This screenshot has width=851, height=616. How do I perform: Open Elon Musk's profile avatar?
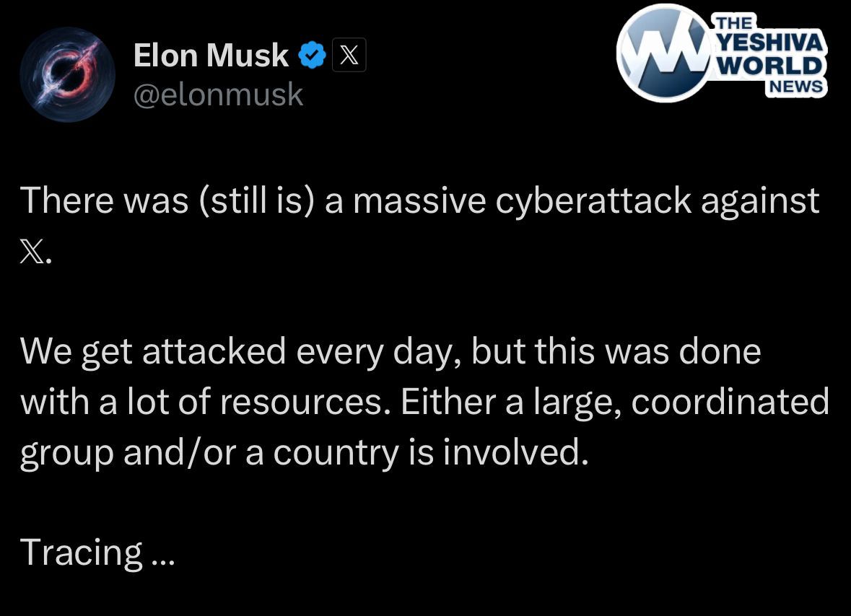point(67,74)
